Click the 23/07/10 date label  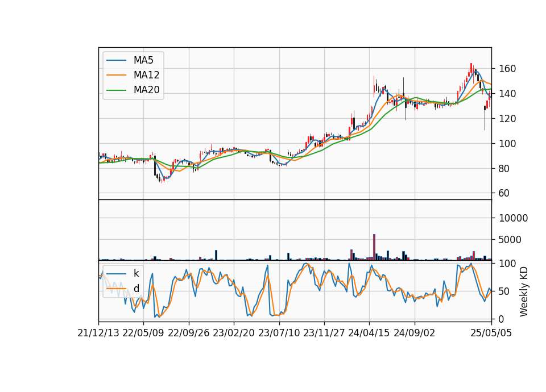click(279, 333)
